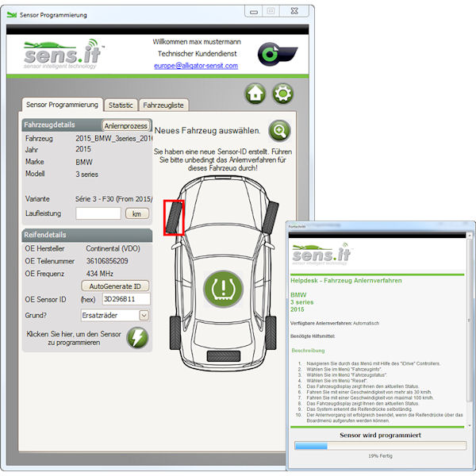Click the Reifendetails section header
The height and width of the screenshot is (476, 476).
pyautogui.click(x=86, y=235)
